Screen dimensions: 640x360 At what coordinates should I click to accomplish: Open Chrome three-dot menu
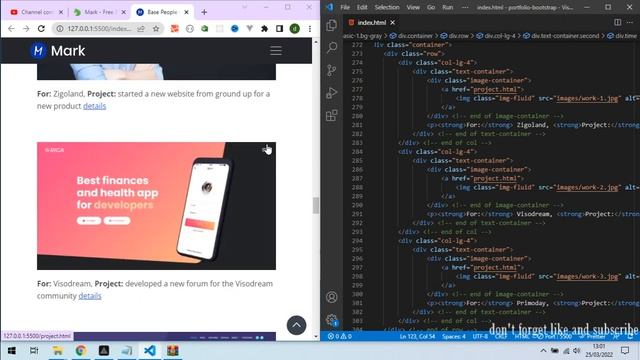[310, 29]
